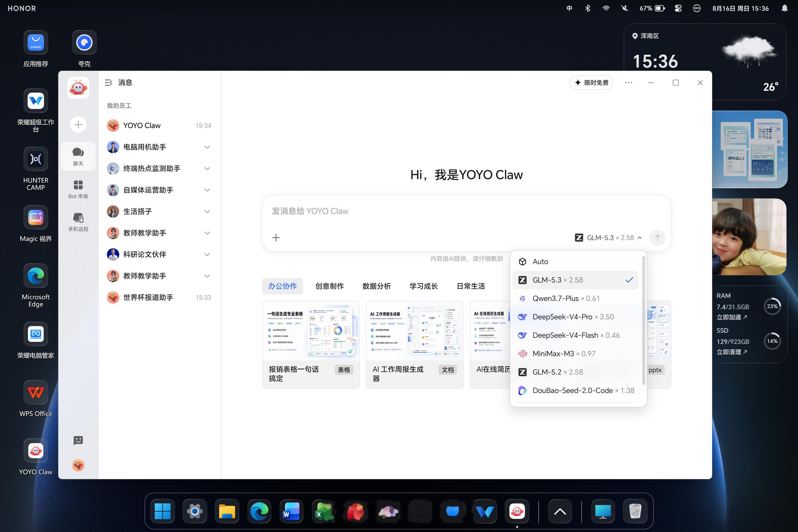This screenshot has width=798, height=532.
Task: Expand the 自媒体运营助手 chevron
Action: coord(207,190)
